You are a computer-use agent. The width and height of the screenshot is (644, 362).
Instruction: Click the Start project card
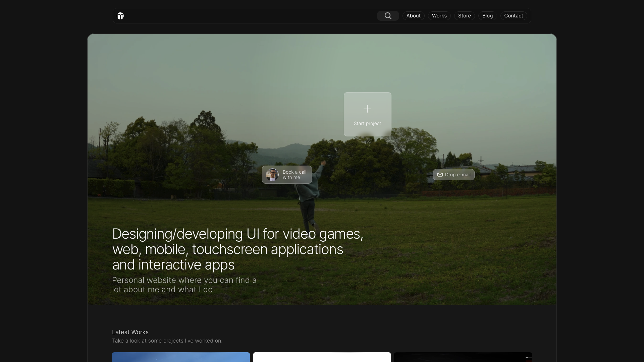(x=367, y=114)
